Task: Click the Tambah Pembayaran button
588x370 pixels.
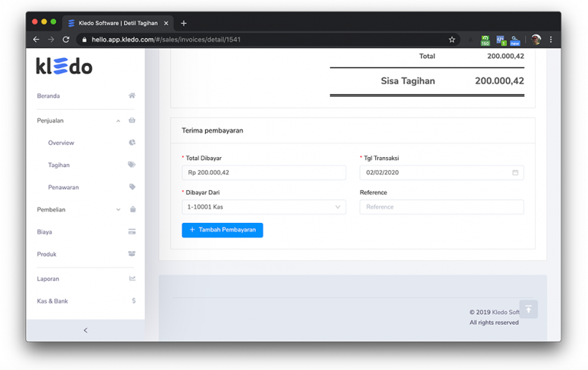Action: coord(222,230)
